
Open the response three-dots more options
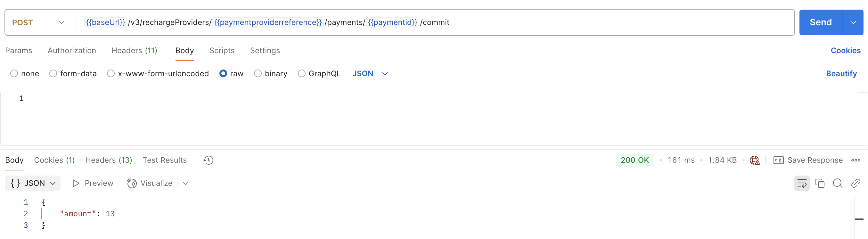tap(856, 160)
